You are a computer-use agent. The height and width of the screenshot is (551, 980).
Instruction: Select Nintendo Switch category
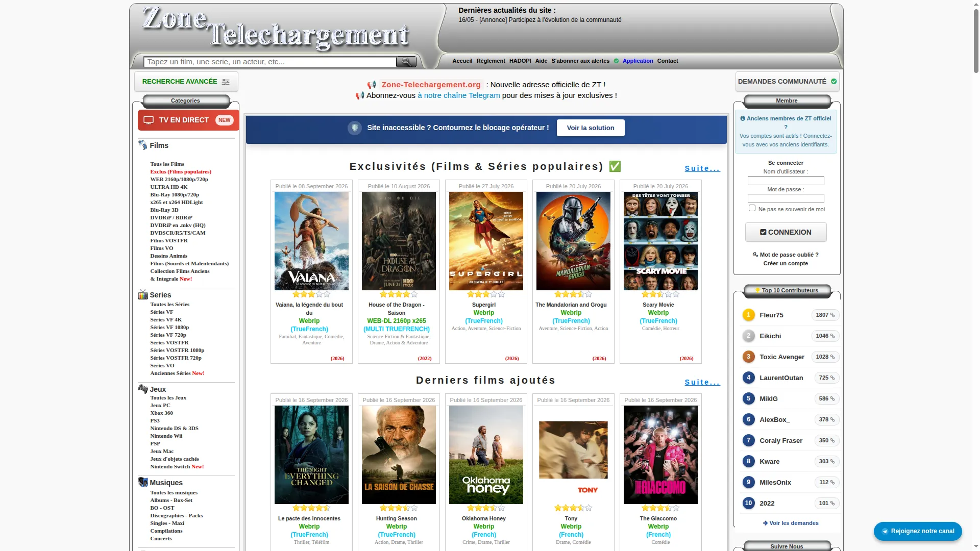[x=177, y=467]
